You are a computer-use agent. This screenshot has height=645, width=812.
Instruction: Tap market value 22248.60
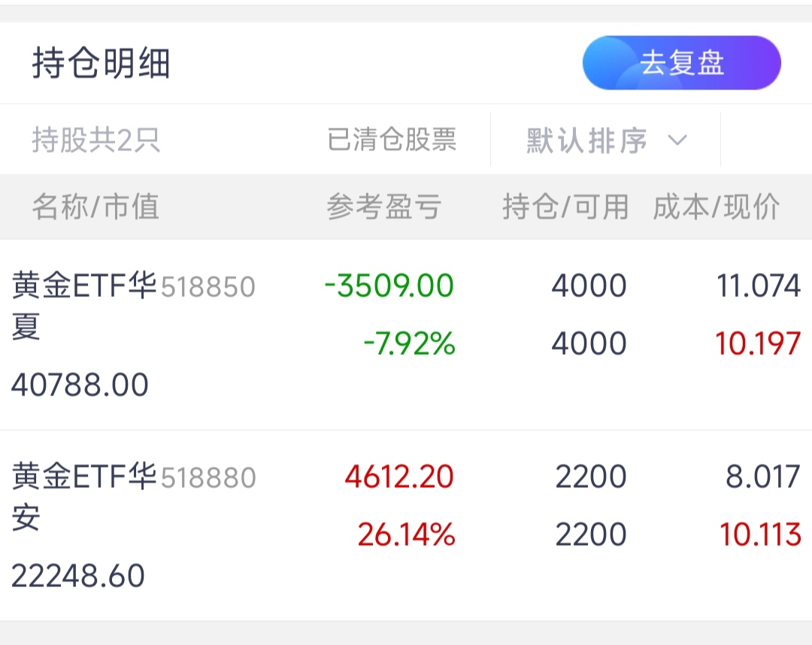tap(78, 576)
